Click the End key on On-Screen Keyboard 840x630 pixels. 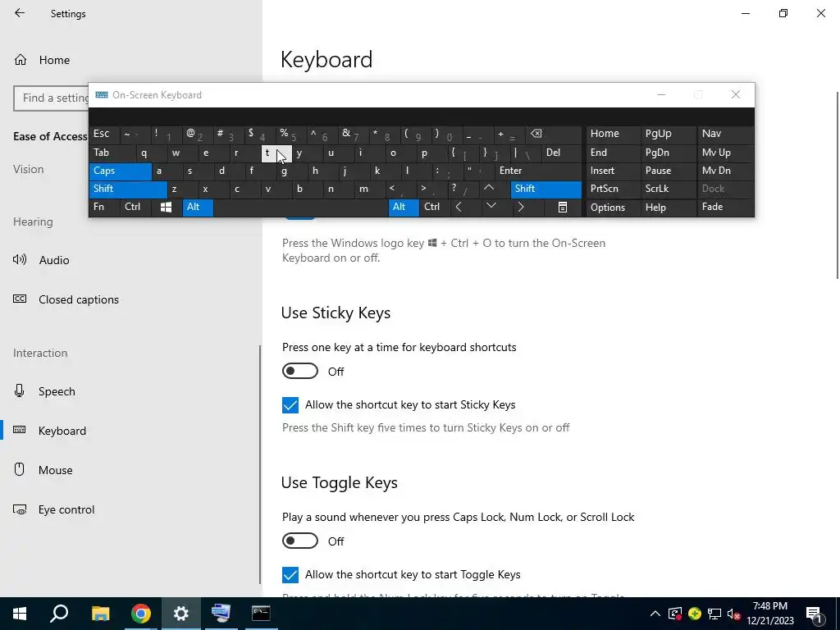[x=613, y=153]
